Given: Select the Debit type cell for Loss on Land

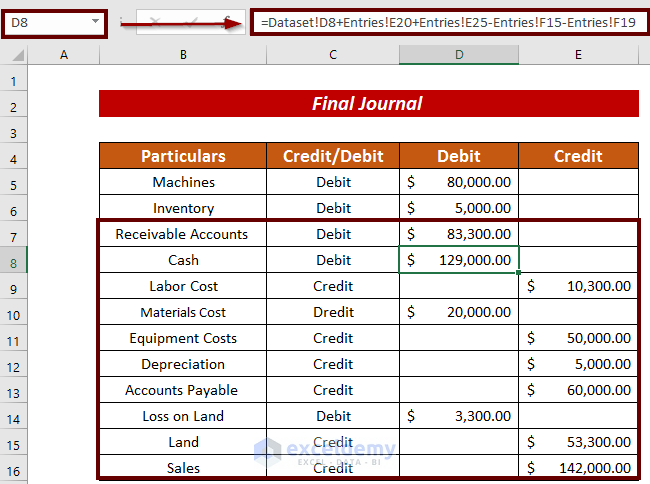Looking at the screenshot, I should (333, 416).
